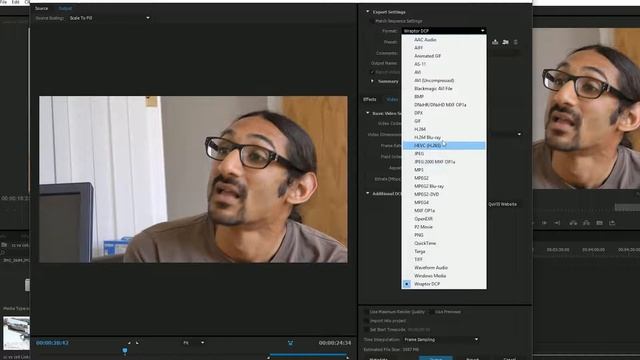This screenshot has width=640, height=360.
Task: Click the share export icon in Program monitor
Action: point(612,223)
